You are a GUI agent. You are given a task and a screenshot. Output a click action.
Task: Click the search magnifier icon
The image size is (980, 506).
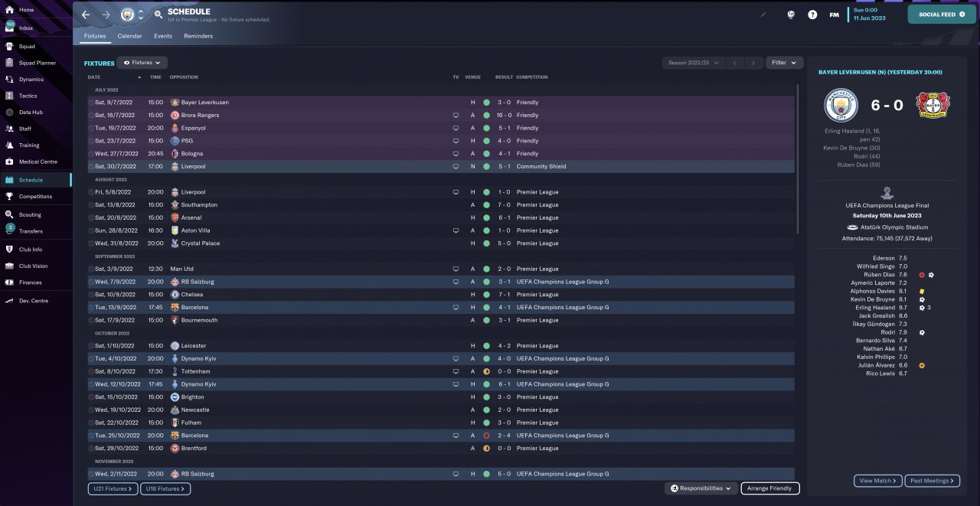[158, 15]
